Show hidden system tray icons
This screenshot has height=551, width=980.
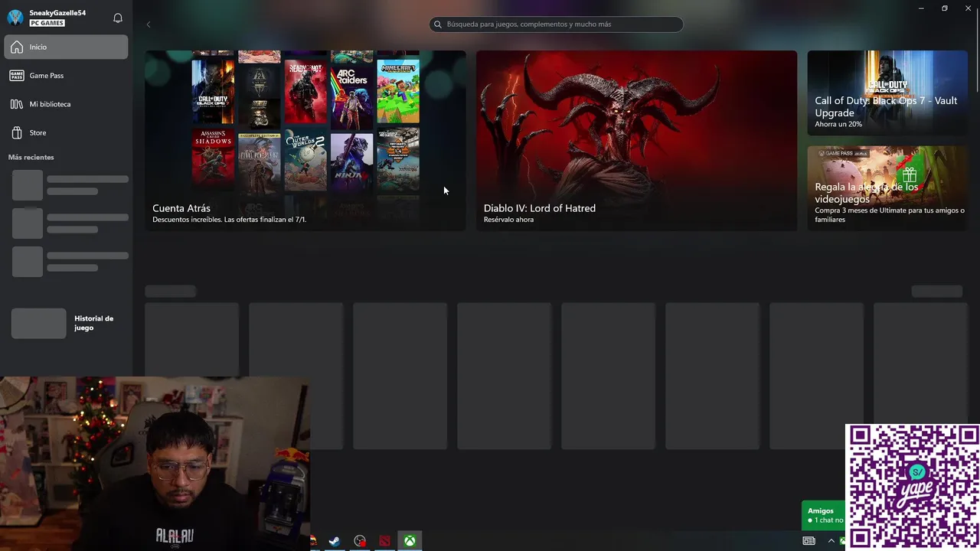pyautogui.click(x=831, y=541)
